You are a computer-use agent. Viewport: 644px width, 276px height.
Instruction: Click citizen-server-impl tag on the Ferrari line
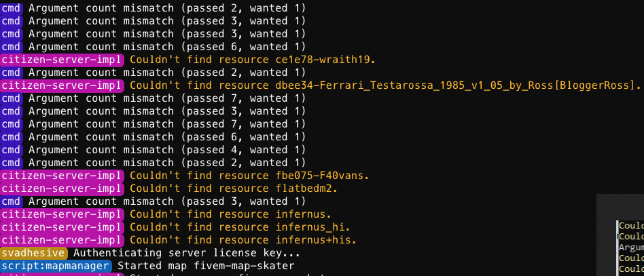[x=62, y=85]
